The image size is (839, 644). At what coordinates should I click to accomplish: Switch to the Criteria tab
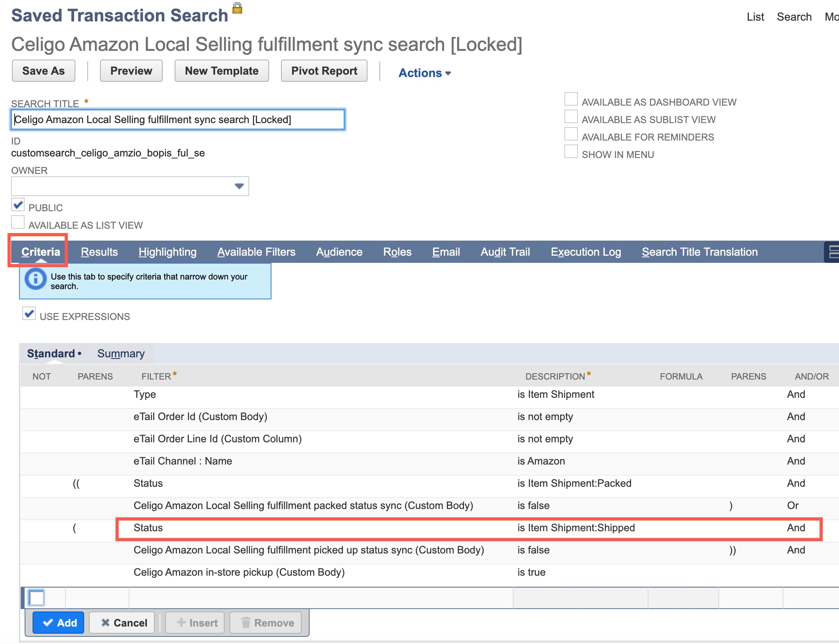tap(40, 252)
